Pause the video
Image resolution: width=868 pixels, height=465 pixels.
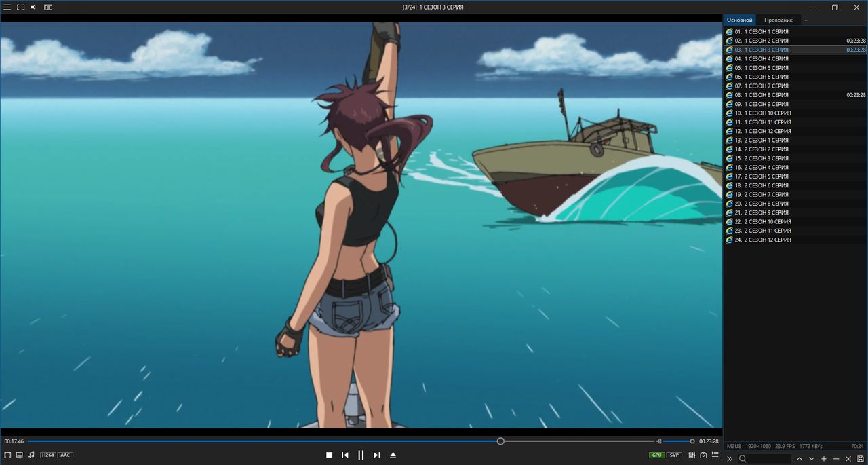click(x=361, y=455)
